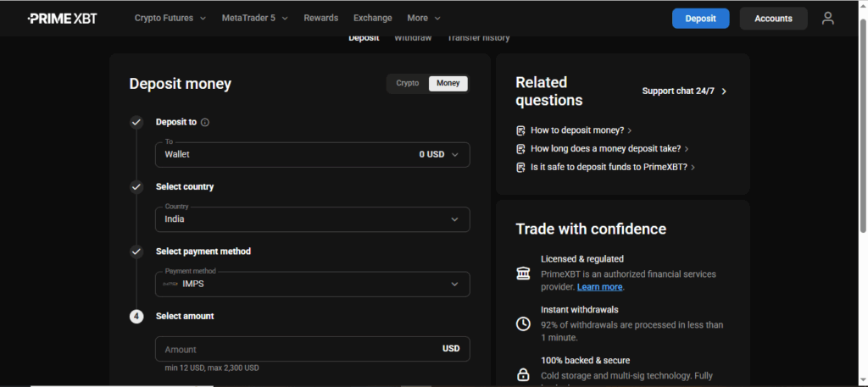
Task: Click the info icon beside Deposit to
Action: click(x=205, y=122)
